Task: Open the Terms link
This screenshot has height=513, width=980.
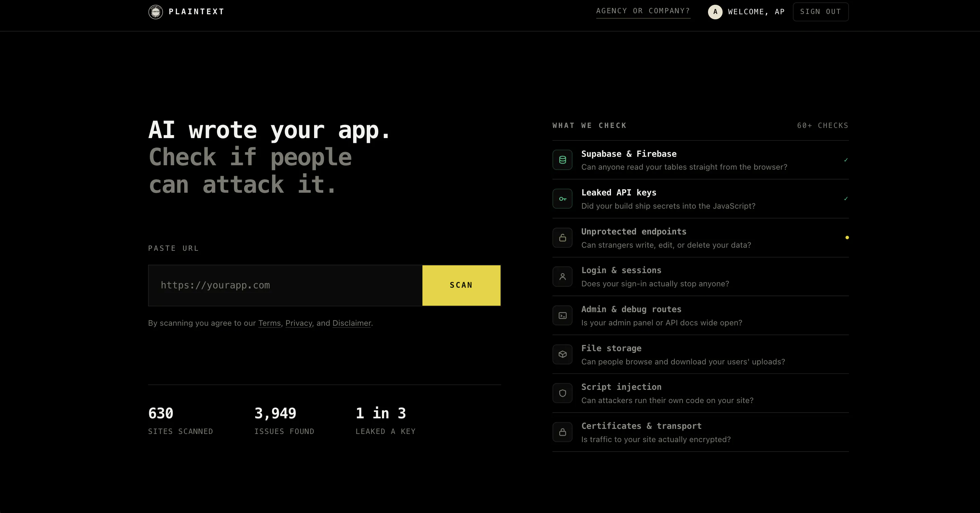Action: pos(269,323)
